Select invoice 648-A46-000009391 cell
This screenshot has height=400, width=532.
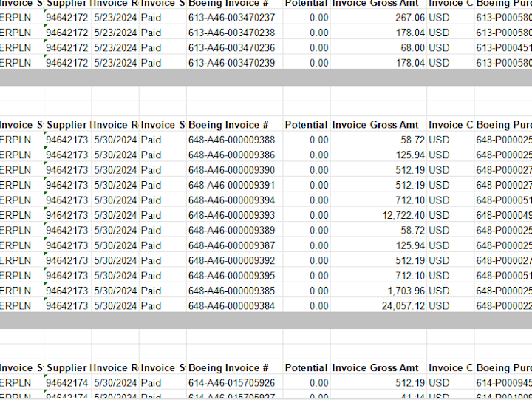[234, 185]
